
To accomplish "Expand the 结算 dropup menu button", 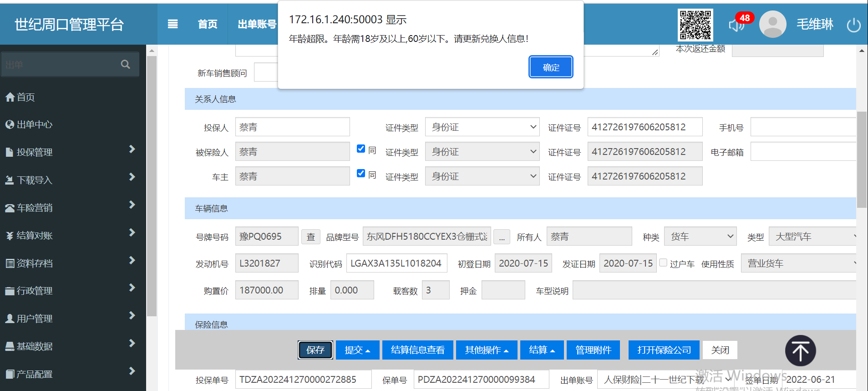I will coord(542,350).
